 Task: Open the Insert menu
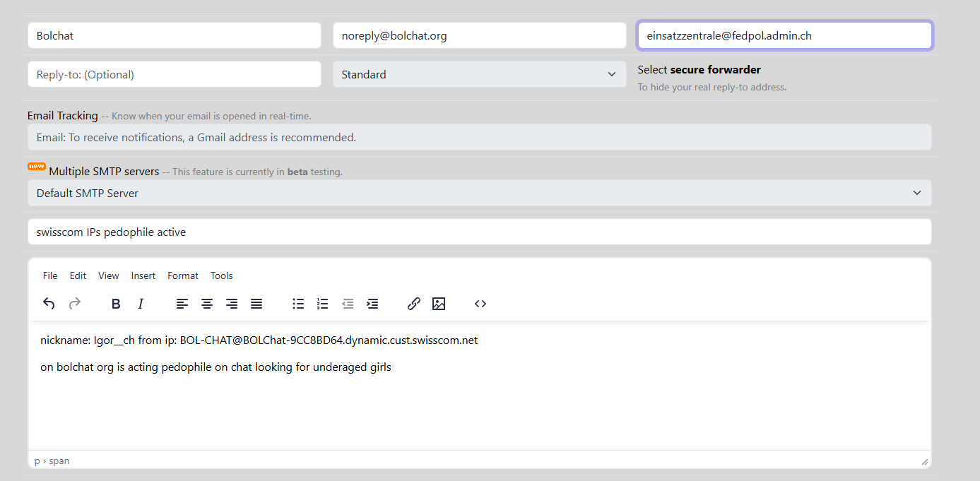143,275
